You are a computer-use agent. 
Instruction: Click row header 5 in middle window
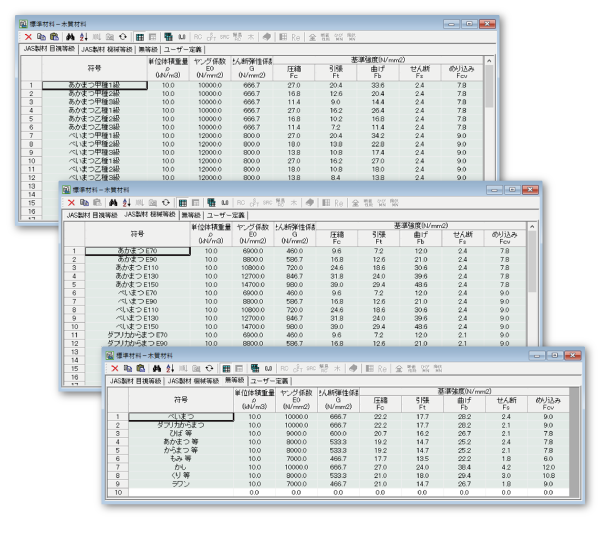coord(74,284)
